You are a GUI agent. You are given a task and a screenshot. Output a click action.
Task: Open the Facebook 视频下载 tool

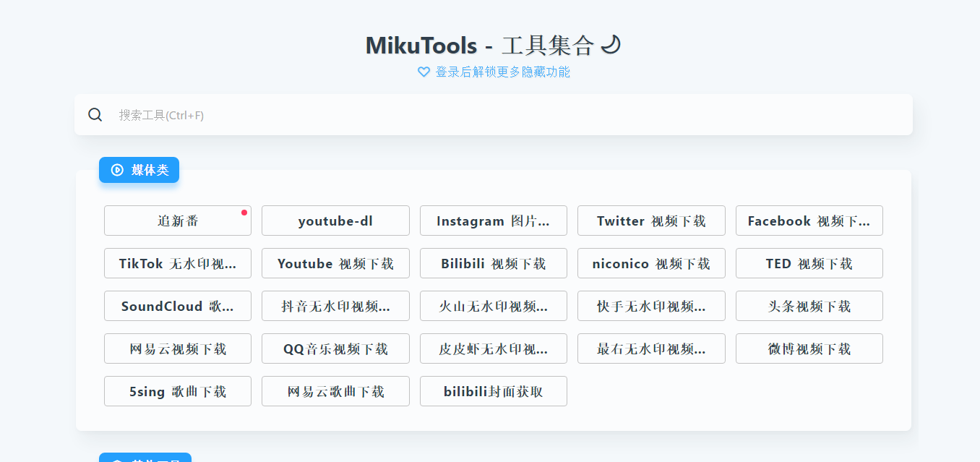(x=809, y=221)
